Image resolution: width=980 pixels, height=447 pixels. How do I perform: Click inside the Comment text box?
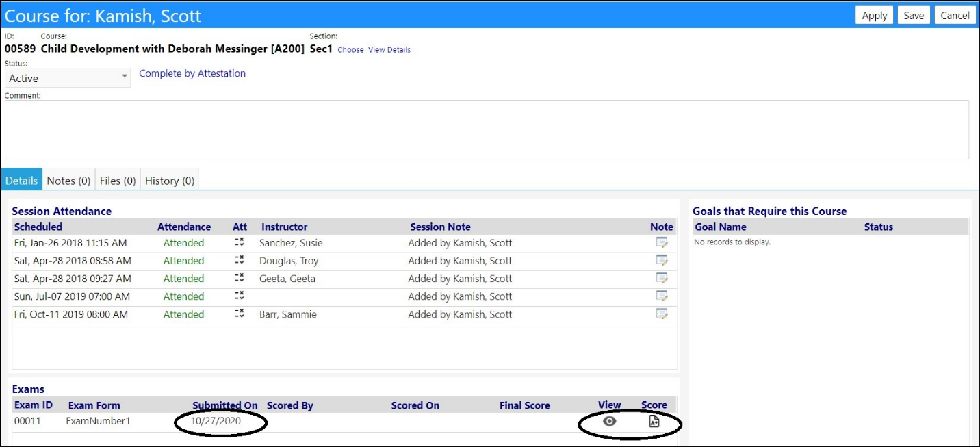(x=487, y=130)
